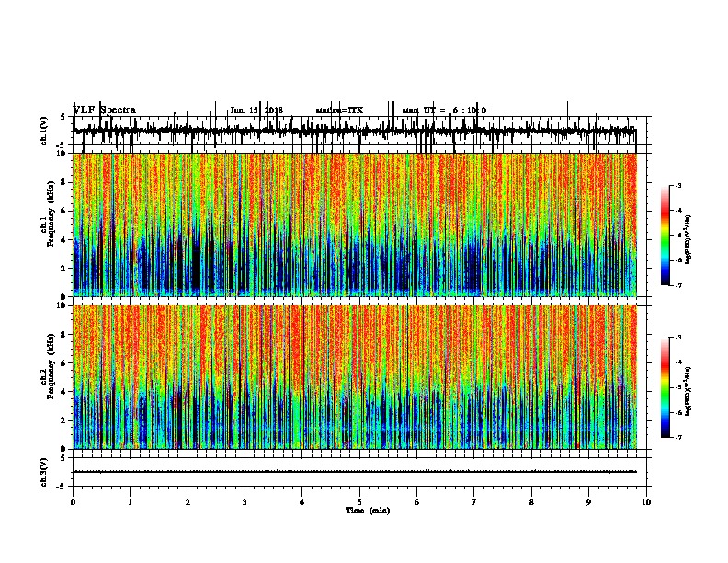This screenshot has width=728, height=563.
Task: Click the ch.1 frequency tick label "2"
Action: 64,268
